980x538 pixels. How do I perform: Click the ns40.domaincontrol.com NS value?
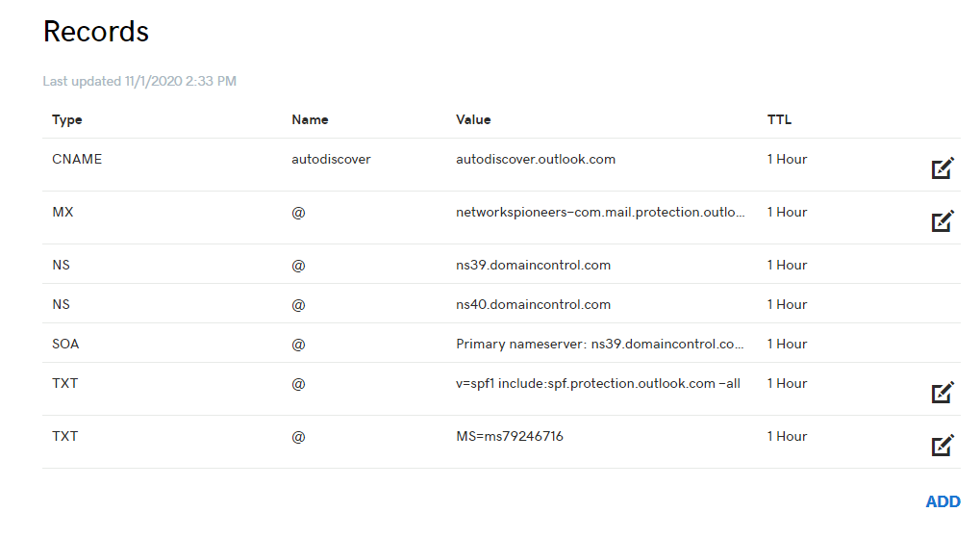coord(533,304)
